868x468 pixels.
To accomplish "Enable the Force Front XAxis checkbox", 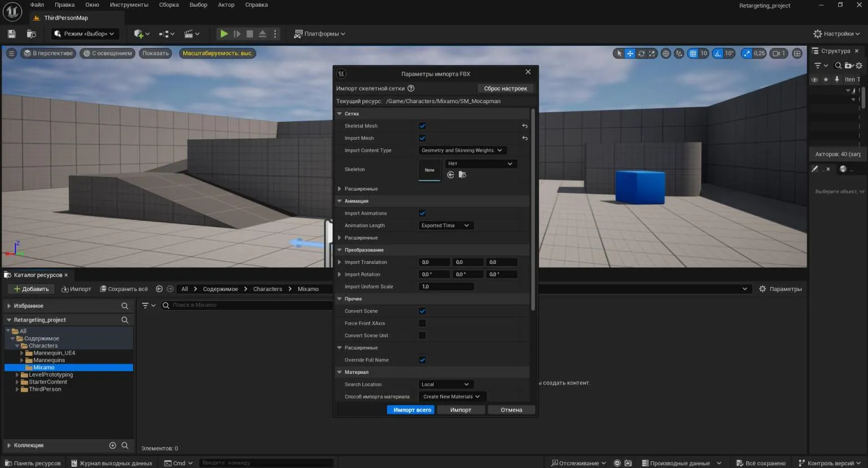I will click(x=422, y=323).
